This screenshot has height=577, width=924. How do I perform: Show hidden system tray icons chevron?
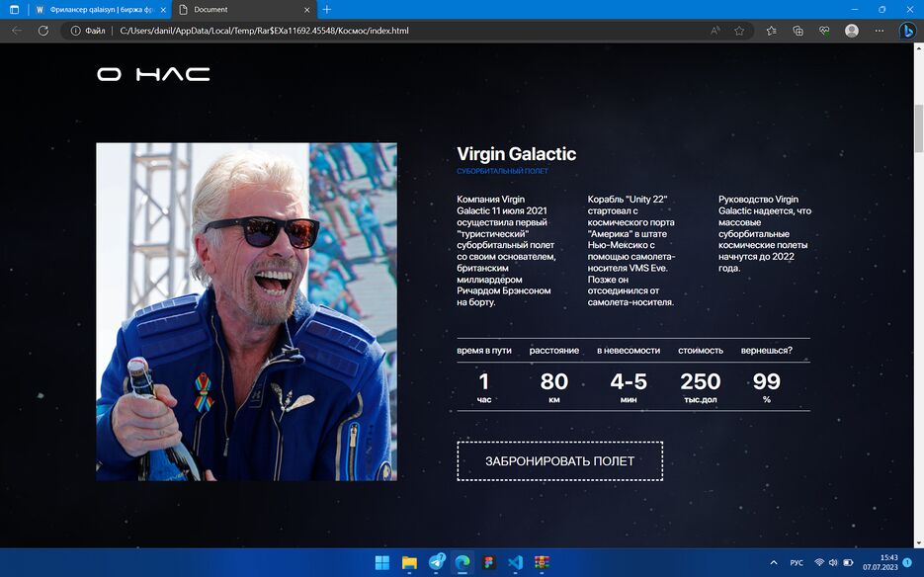click(x=774, y=563)
